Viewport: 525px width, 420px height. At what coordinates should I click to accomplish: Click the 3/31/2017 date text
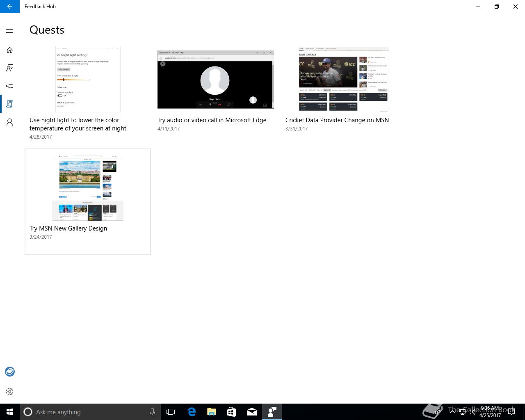pyautogui.click(x=297, y=129)
